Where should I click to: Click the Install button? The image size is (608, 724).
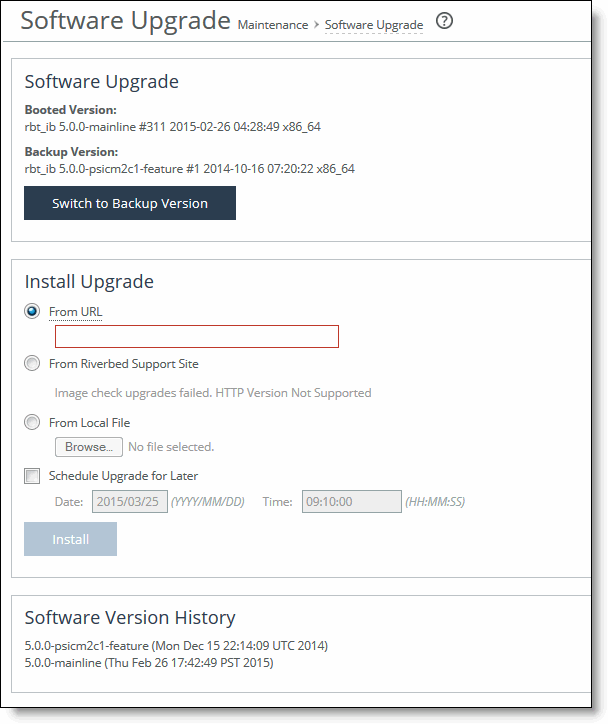coord(70,539)
